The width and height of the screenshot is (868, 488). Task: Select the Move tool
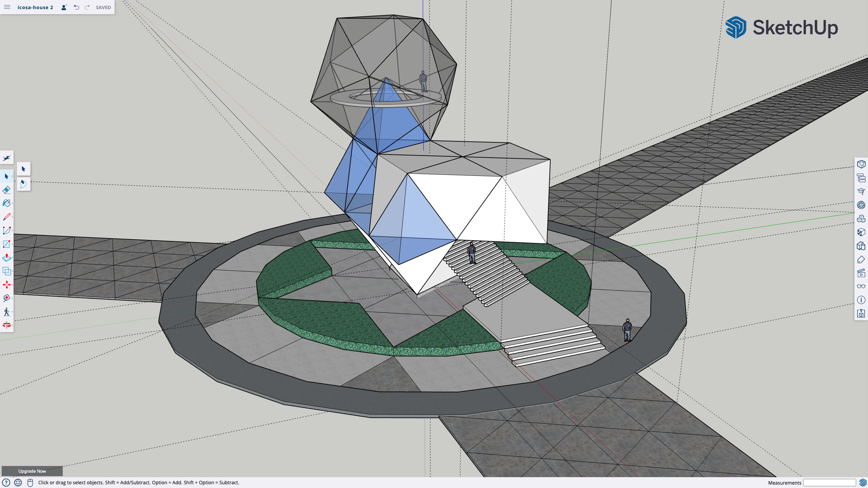(6, 285)
